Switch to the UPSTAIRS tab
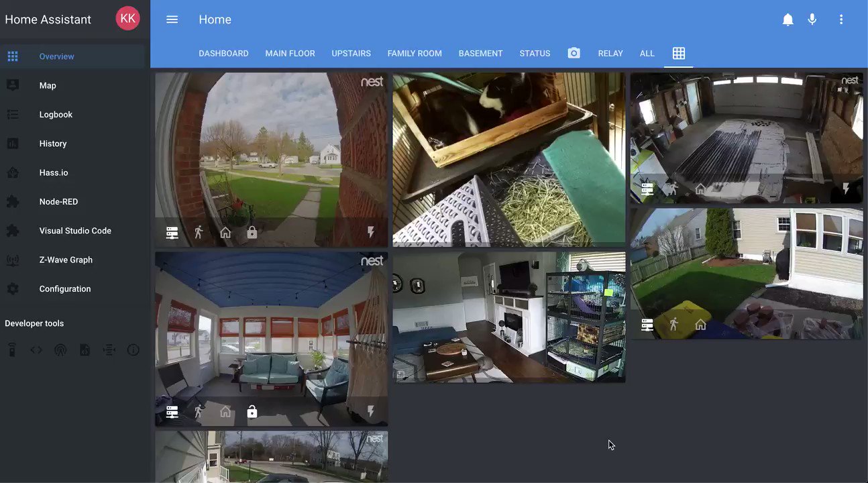868x483 pixels. point(351,53)
